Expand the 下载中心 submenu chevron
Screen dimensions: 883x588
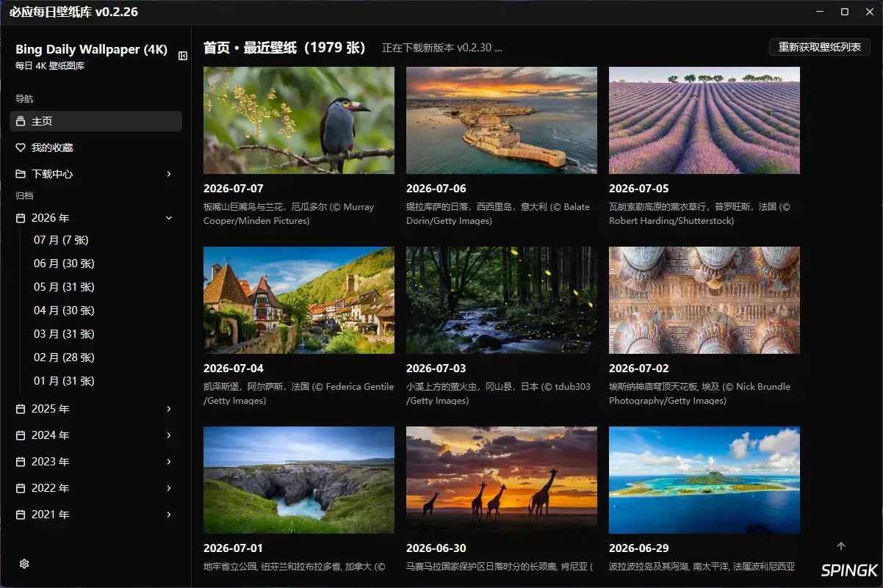click(169, 174)
